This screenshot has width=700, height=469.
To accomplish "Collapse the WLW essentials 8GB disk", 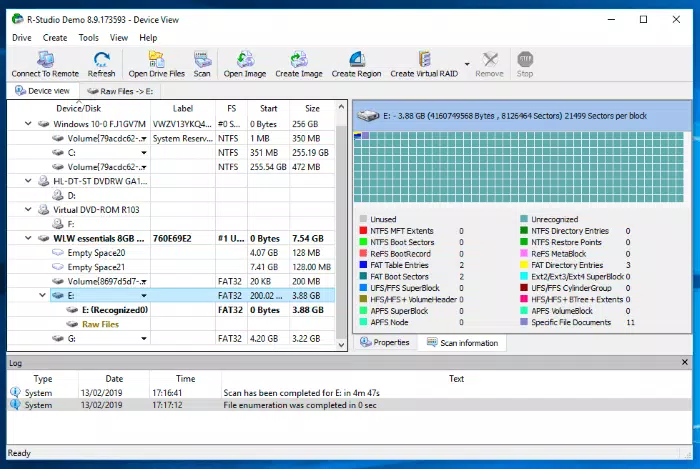I will (28, 238).
